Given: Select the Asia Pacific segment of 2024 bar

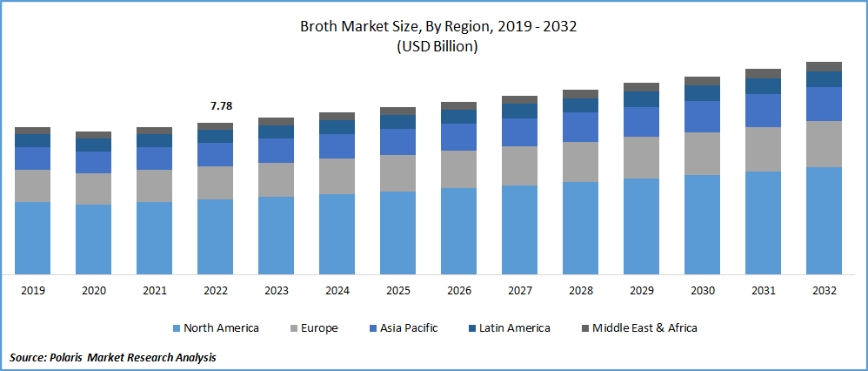Looking at the screenshot, I should coord(337,146).
